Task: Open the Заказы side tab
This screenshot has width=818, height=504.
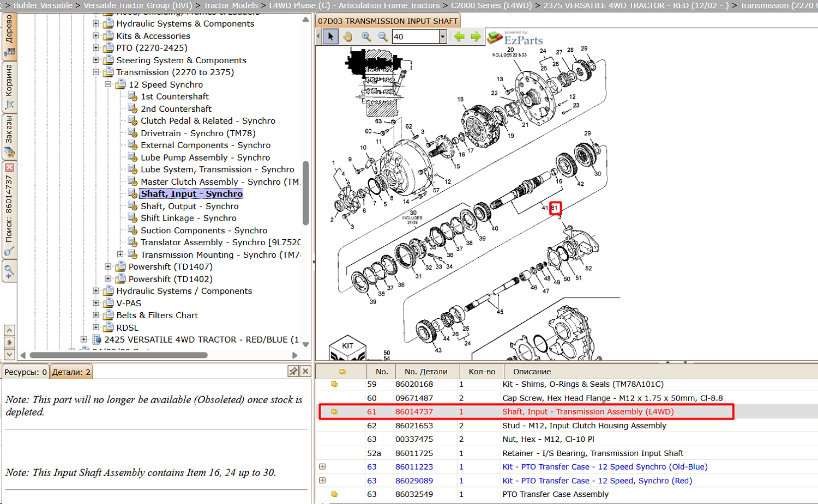Action: pos(9,137)
